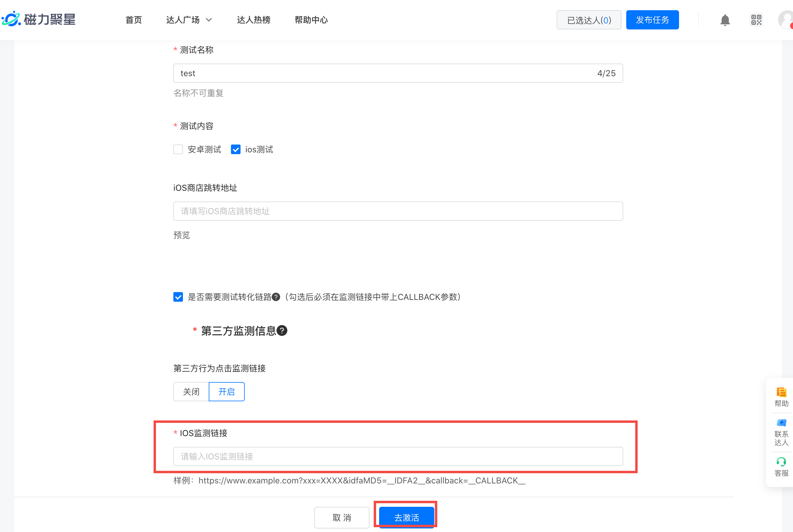Click the 去激活 button
Image resolution: width=793 pixels, height=532 pixels.
pos(406,517)
